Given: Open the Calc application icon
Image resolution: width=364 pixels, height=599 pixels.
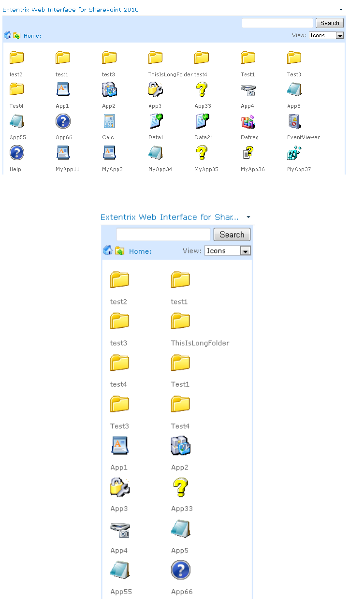Looking at the screenshot, I should click(109, 121).
